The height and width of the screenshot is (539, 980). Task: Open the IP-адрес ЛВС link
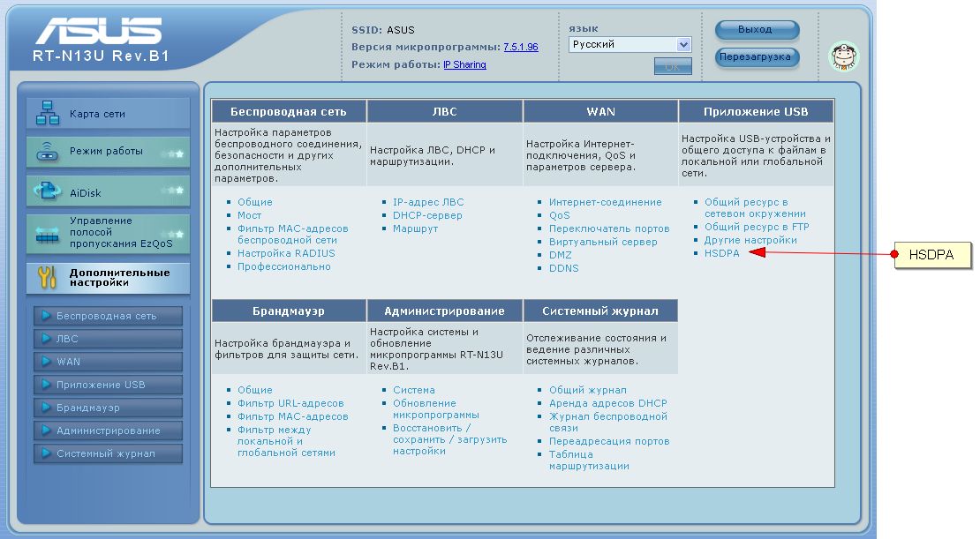(428, 202)
